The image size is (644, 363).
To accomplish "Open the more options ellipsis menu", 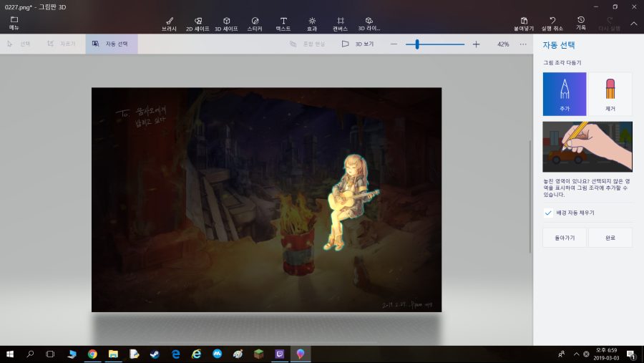I will (523, 44).
